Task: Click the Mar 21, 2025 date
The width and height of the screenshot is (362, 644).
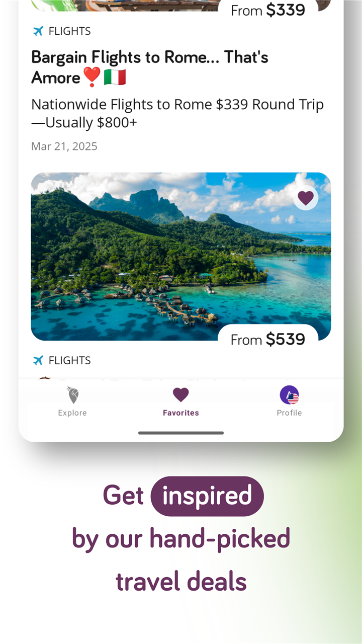Action: click(64, 146)
